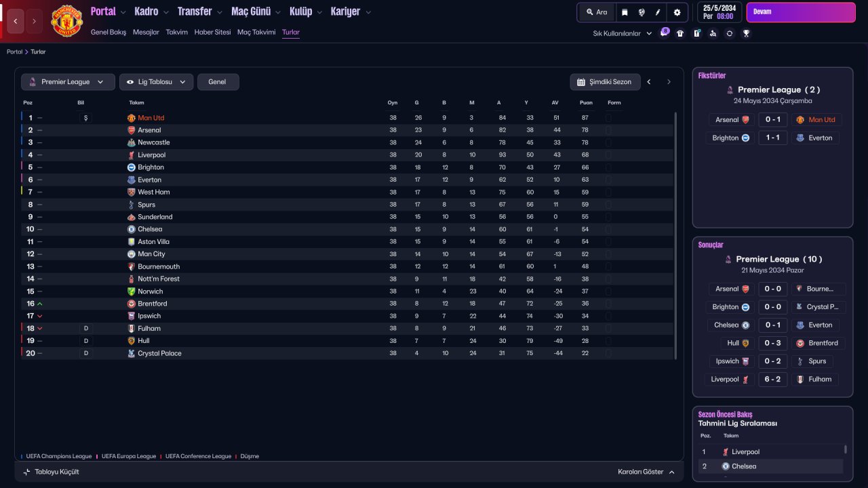Click the Tahmini Lig Sıralaması scrollbar
Image resolution: width=868 pixels, height=488 pixels.
point(845,449)
